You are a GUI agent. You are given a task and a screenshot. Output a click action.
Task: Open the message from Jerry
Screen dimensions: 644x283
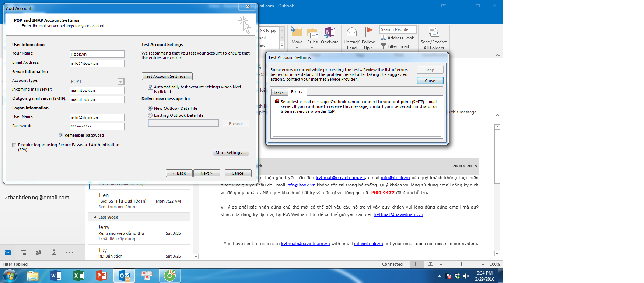(x=140, y=233)
